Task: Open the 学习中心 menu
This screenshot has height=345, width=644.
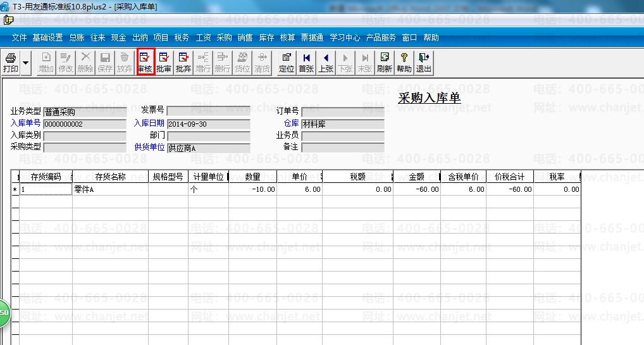Action: (x=345, y=38)
